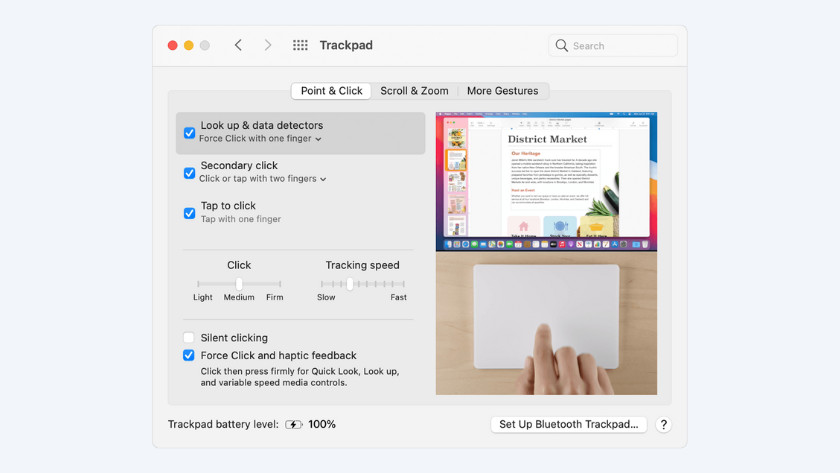
Task: Click the District Market preview video
Action: 546,182
